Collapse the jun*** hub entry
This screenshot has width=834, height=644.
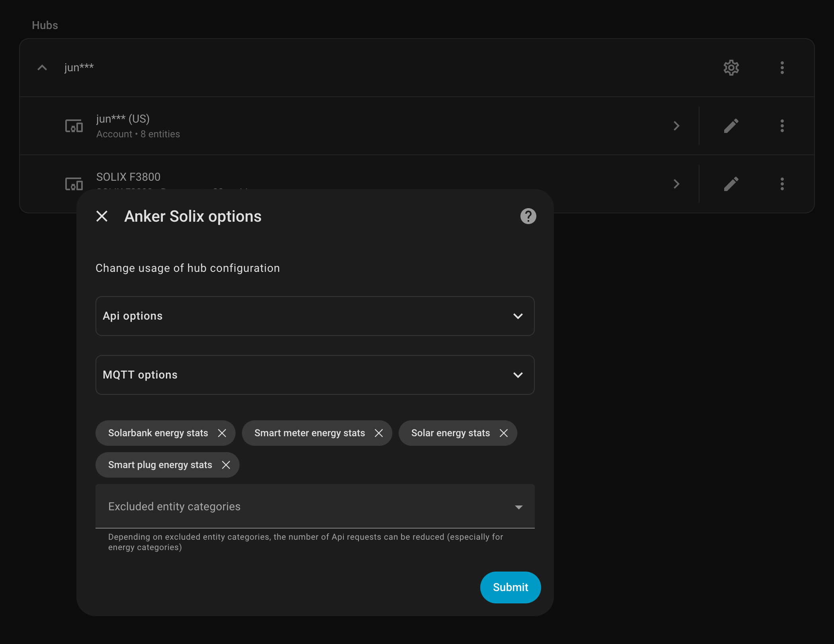pos(42,68)
